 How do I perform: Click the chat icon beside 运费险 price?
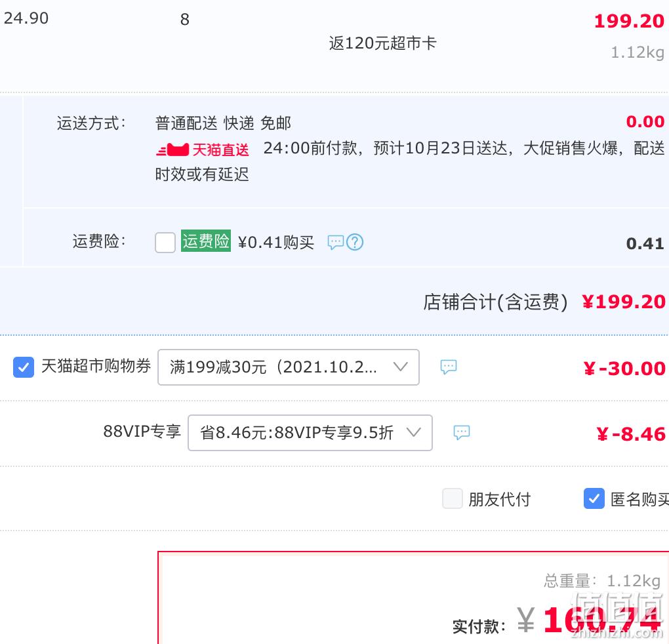tap(335, 242)
